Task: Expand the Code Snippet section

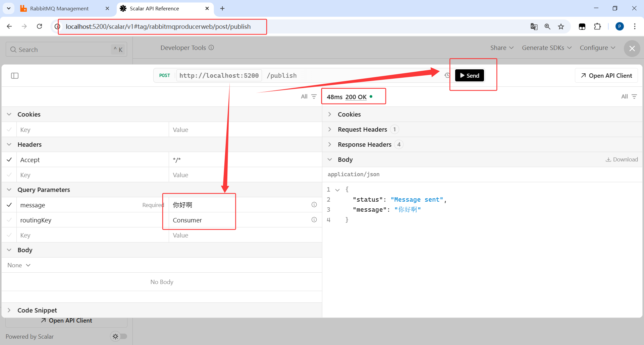Action: tap(9, 310)
